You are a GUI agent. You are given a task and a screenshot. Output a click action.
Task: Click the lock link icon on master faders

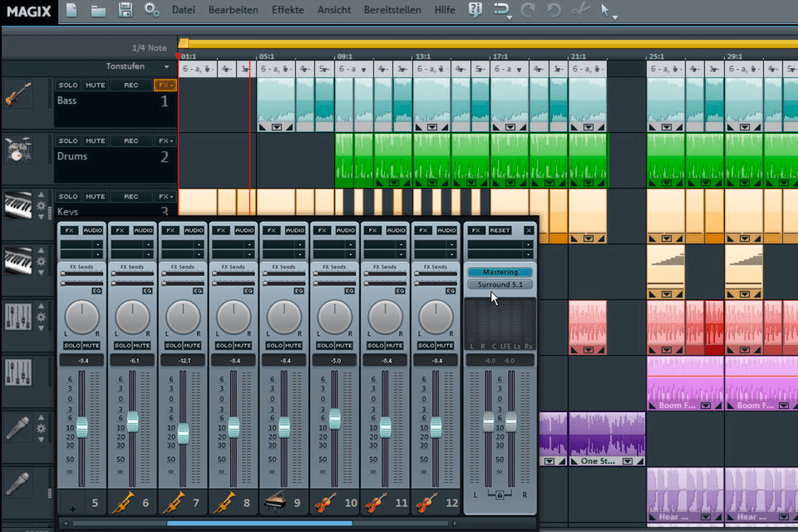pyautogui.click(x=500, y=495)
